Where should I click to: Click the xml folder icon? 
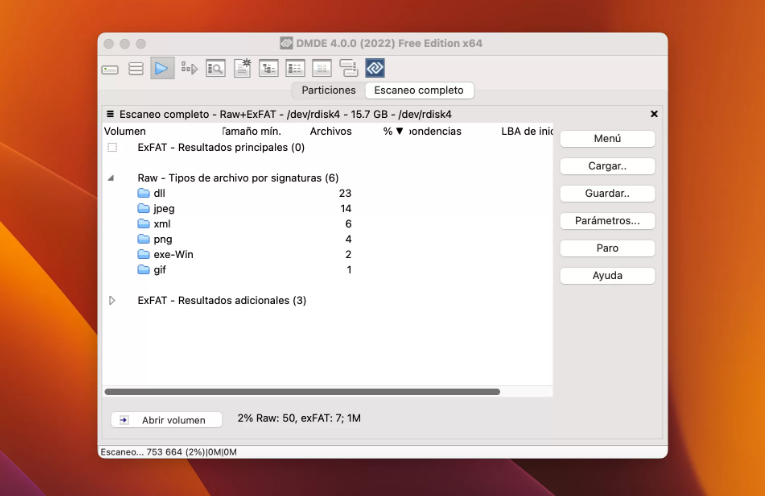[x=143, y=224]
